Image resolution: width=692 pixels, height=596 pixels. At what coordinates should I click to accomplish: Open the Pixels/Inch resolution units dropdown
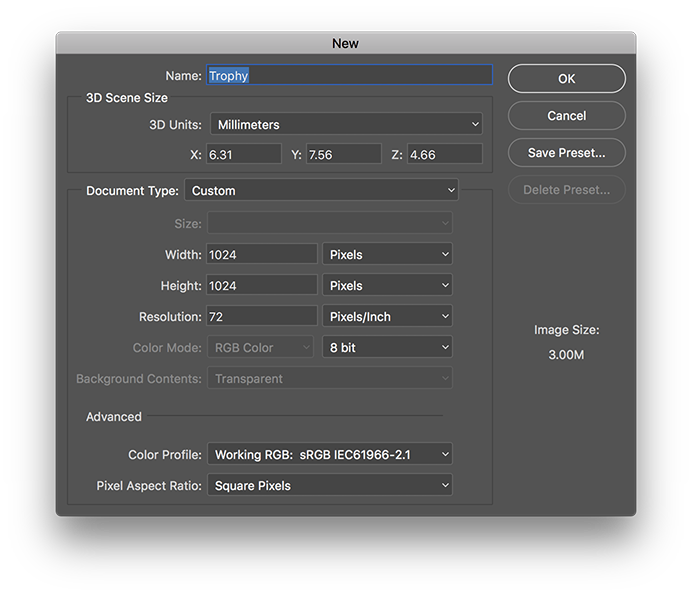[x=387, y=317]
